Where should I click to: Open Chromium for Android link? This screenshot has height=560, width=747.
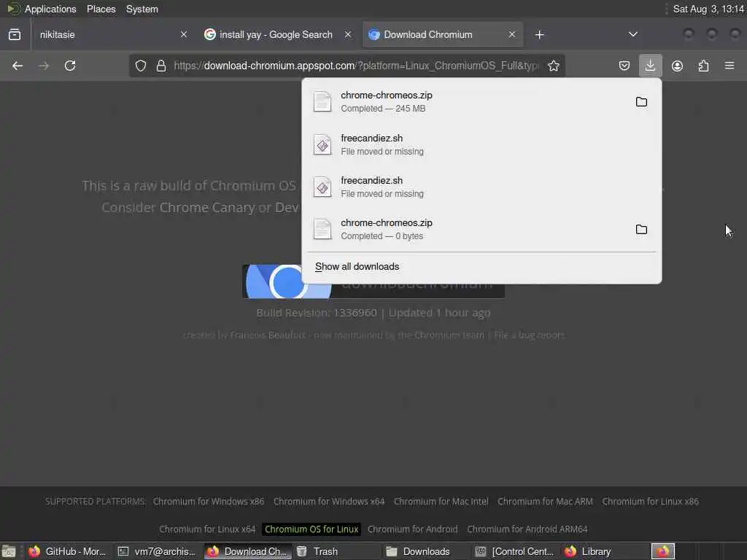tap(413, 529)
